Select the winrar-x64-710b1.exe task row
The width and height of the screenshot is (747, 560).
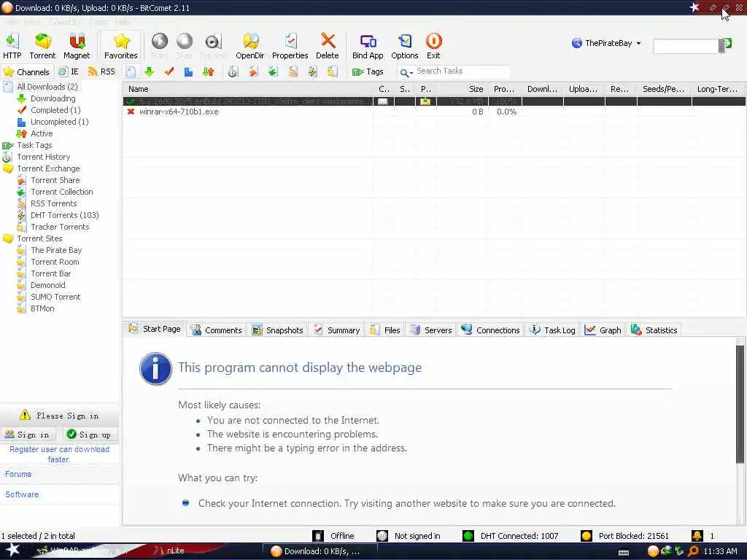point(434,112)
